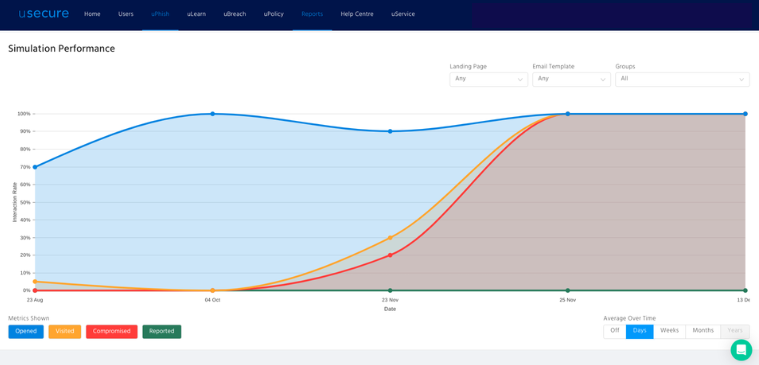Select Weeks averaging
The height and width of the screenshot is (365, 759).
click(x=669, y=331)
